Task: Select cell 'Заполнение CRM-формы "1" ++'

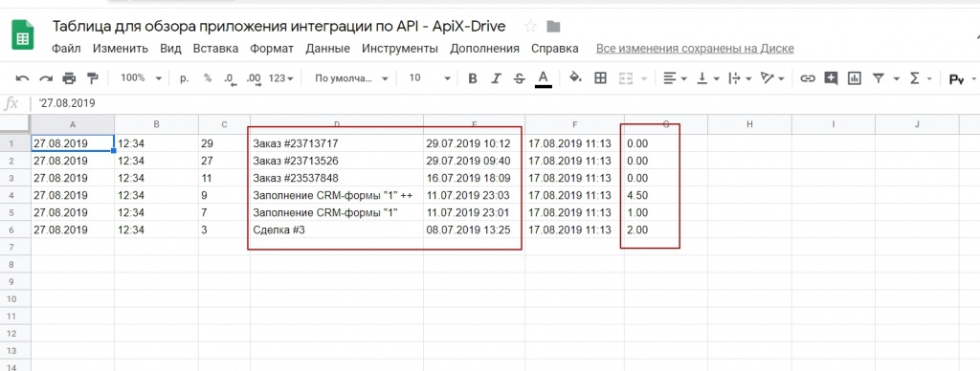Action: click(x=337, y=195)
